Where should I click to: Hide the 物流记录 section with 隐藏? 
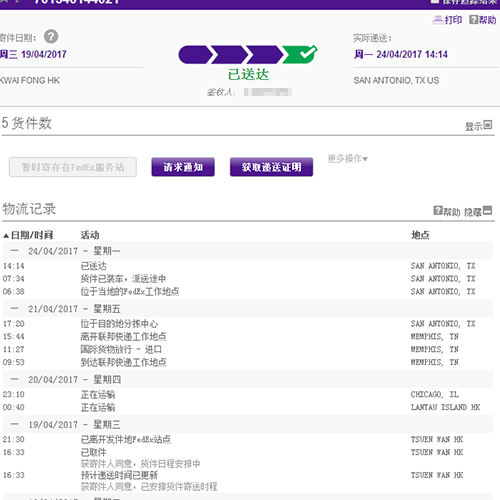coord(478,211)
